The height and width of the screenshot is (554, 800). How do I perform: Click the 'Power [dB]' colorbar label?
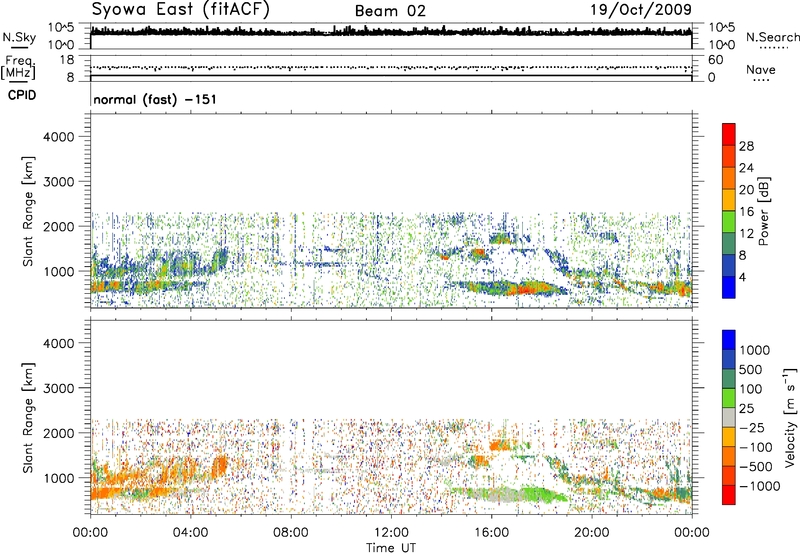point(764,211)
